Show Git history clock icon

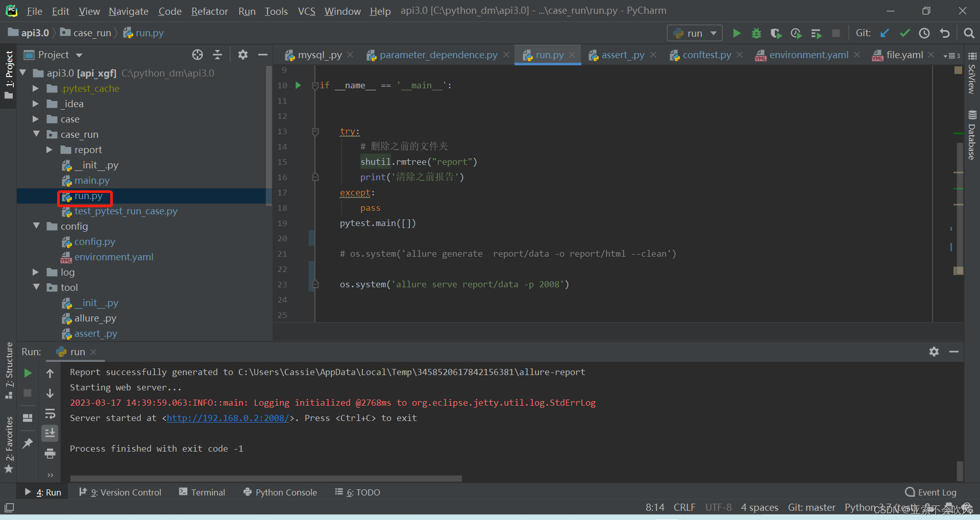click(x=924, y=33)
